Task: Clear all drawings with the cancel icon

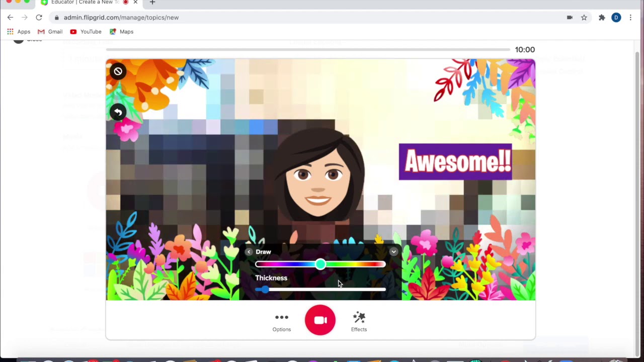Action: [118, 71]
